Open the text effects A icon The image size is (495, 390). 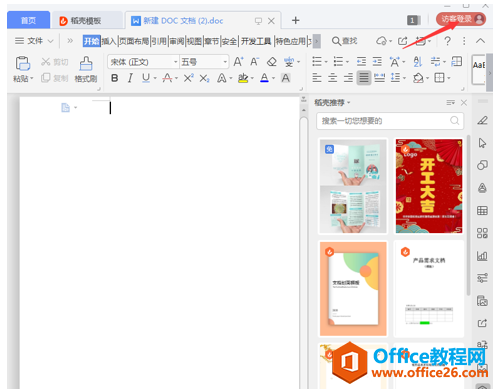click(221, 78)
